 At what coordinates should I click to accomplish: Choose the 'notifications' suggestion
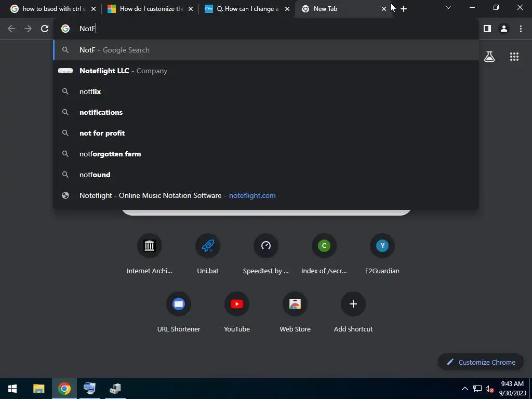coord(266,112)
